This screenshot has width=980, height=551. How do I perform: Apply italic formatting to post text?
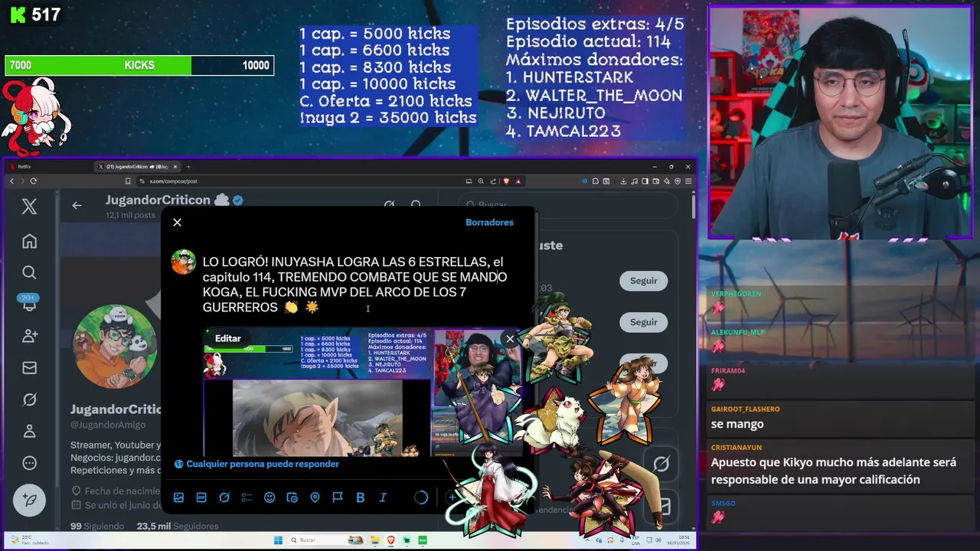(x=383, y=497)
